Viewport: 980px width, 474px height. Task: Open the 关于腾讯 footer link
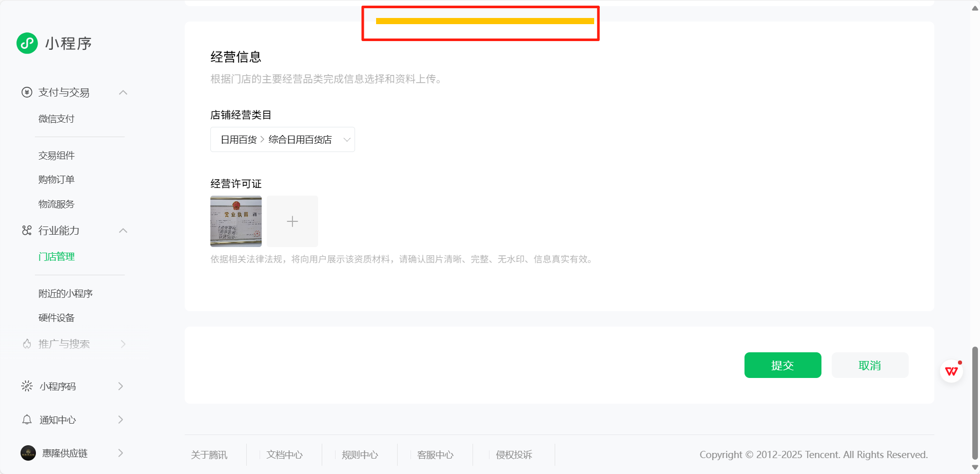(x=209, y=455)
